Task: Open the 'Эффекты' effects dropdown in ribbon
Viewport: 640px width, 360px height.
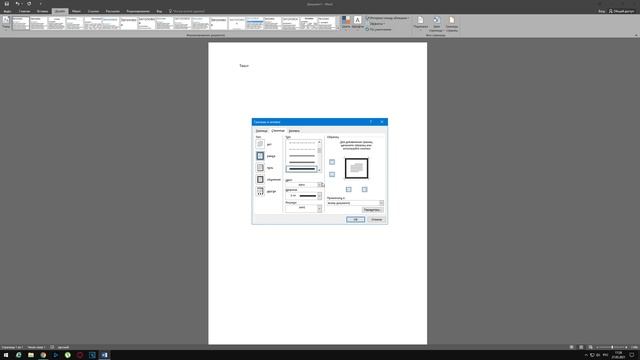Action: [x=376, y=24]
